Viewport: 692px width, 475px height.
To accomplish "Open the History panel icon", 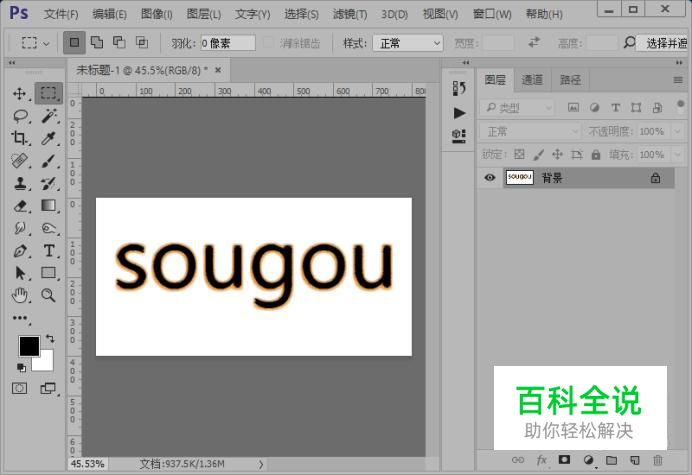I will [459, 88].
